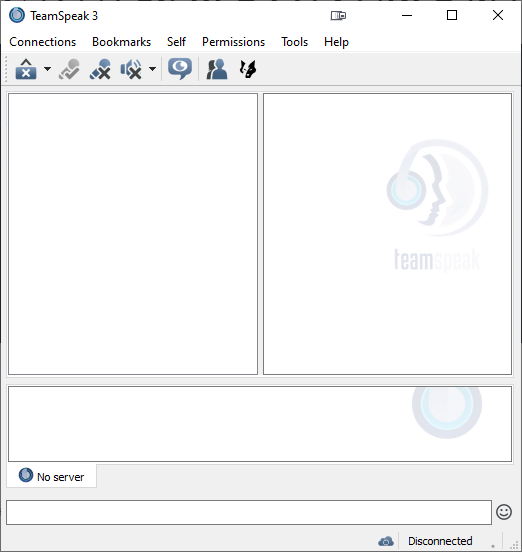Select the No server chat tab
The height and width of the screenshot is (552, 522).
(51, 476)
